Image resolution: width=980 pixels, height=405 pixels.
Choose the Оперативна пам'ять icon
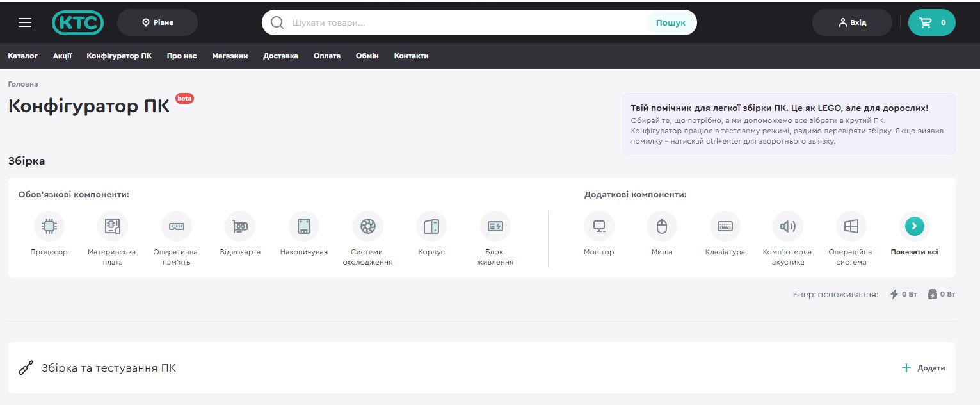176,226
